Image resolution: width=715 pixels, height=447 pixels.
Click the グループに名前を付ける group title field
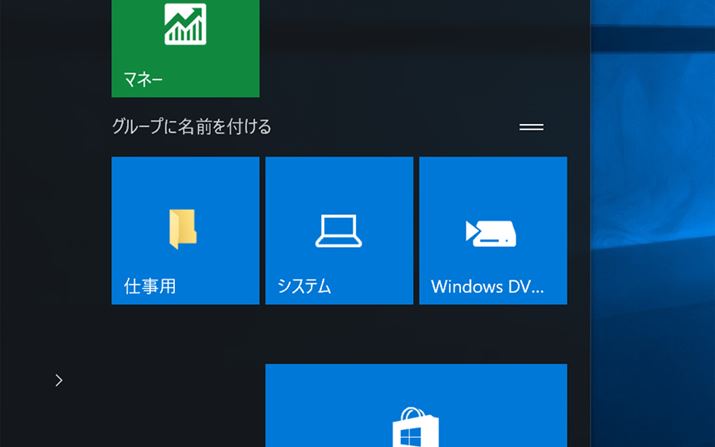click(x=192, y=127)
